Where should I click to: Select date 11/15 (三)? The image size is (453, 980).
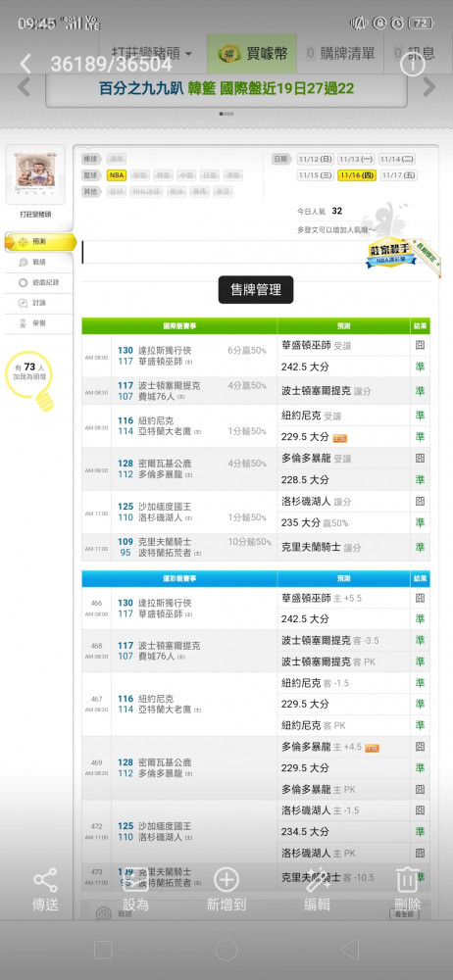tap(316, 175)
